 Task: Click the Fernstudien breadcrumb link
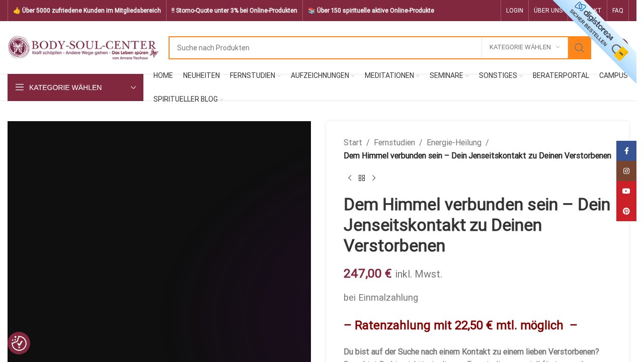pyautogui.click(x=394, y=142)
